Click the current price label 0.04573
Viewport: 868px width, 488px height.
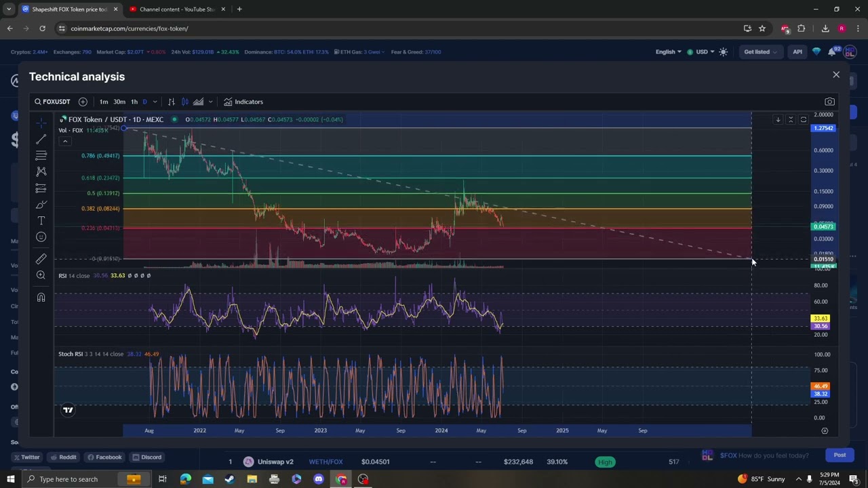coord(824,226)
